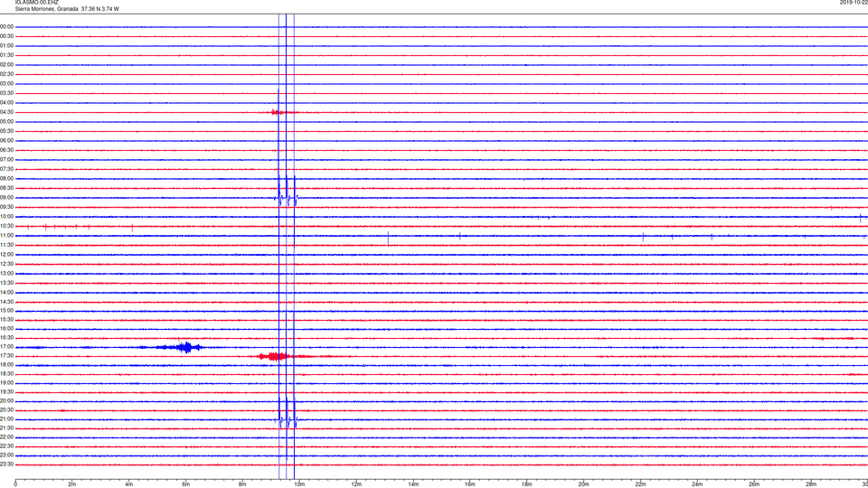Select the 12:30 trace time label

pyautogui.click(x=7, y=264)
